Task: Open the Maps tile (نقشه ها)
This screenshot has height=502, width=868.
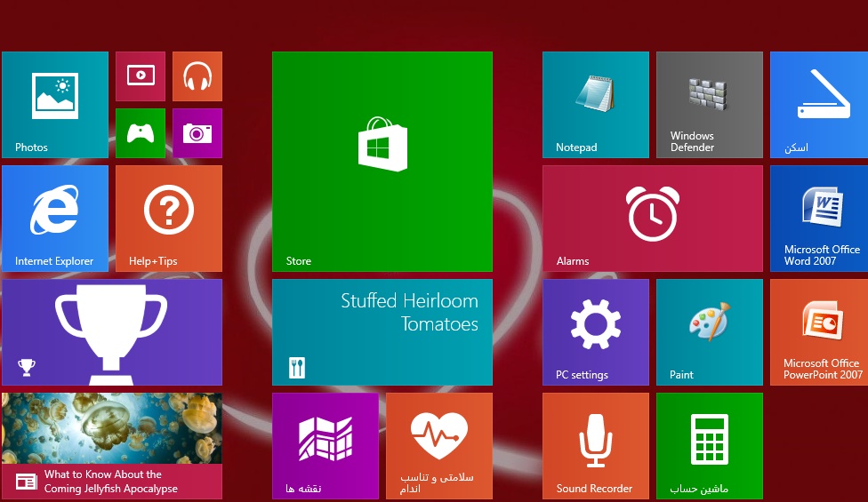Action: click(x=325, y=446)
